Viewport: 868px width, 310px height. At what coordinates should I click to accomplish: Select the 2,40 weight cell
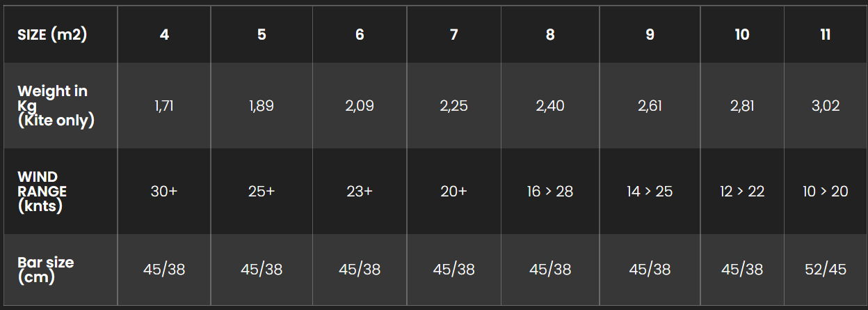[x=550, y=106]
